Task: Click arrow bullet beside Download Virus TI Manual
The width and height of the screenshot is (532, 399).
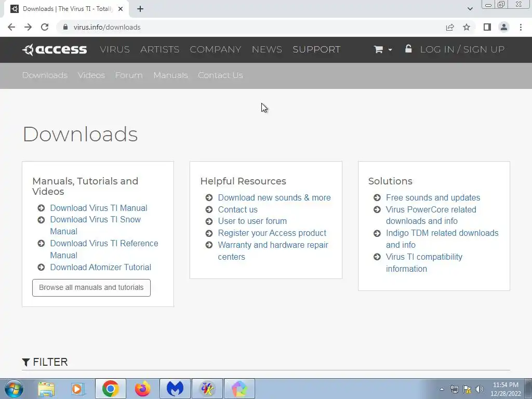Action: tap(41, 208)
